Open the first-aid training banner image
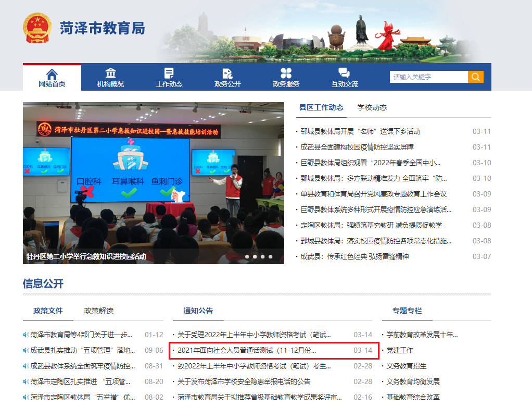Screen dimensions: 532x407 153,182
